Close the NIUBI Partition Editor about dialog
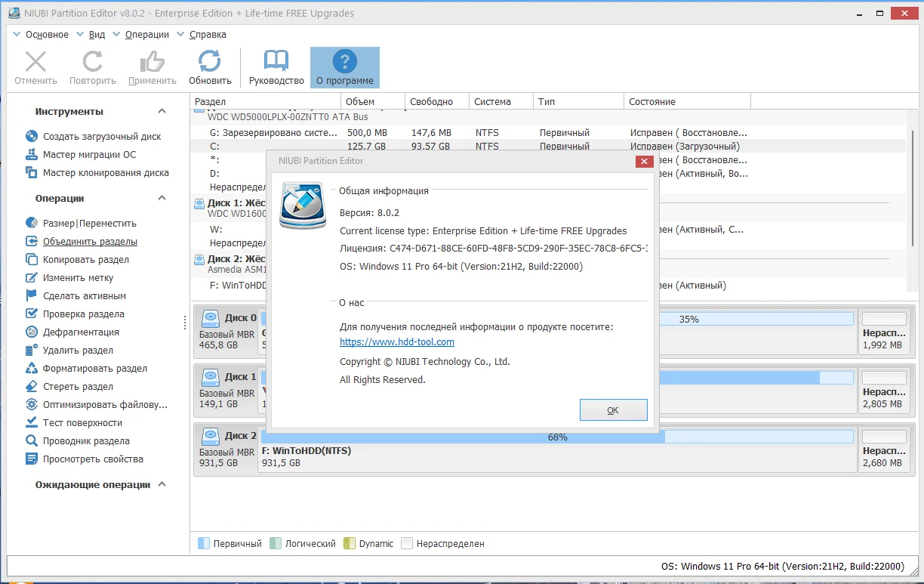This screenshot has height=584, width=924. (x=644, y=161)
